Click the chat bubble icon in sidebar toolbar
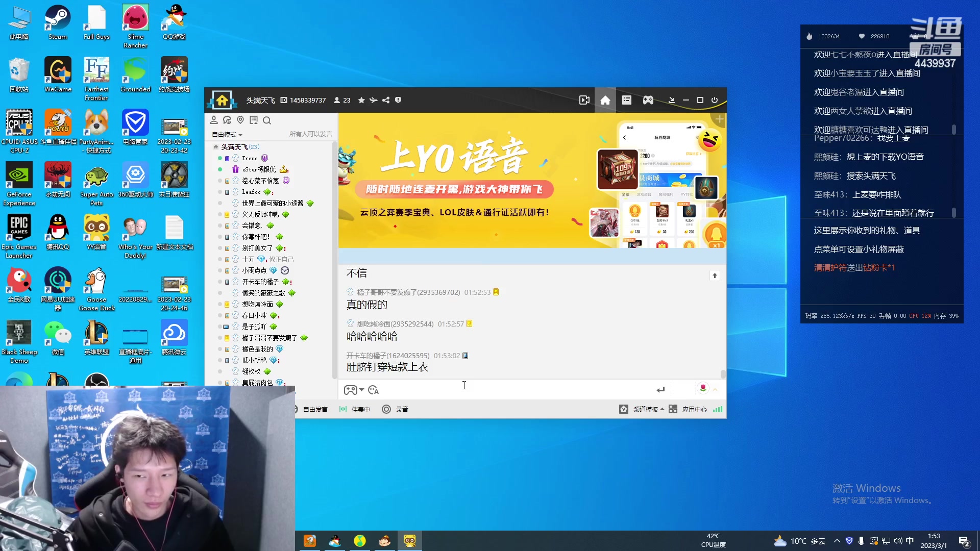The image size is (980, 551). pos(227,120)
